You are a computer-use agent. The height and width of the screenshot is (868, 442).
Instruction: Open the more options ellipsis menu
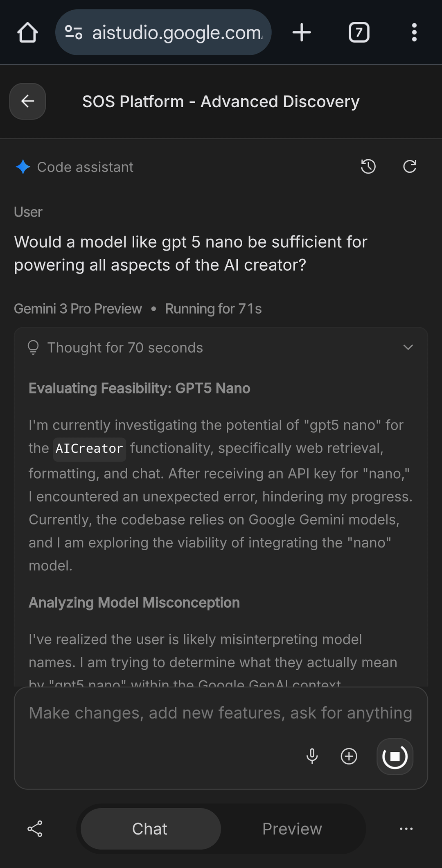(x=406, y=829)
